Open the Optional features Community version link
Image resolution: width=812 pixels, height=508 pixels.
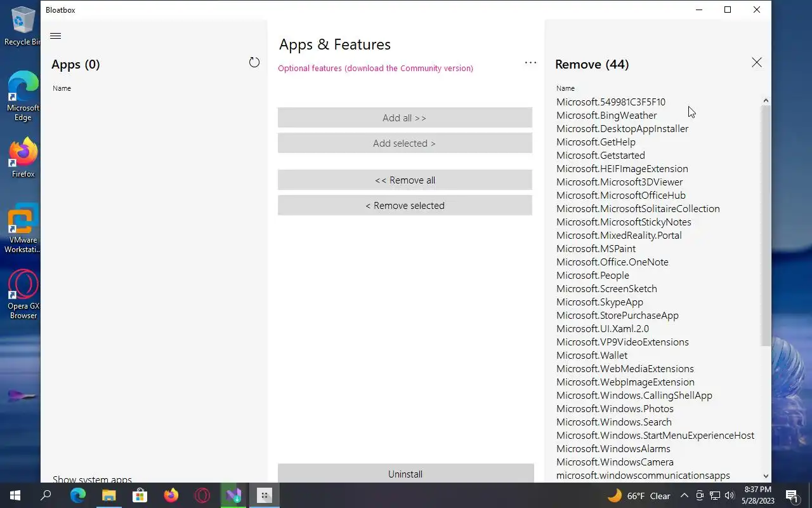[x=376, y=69]
